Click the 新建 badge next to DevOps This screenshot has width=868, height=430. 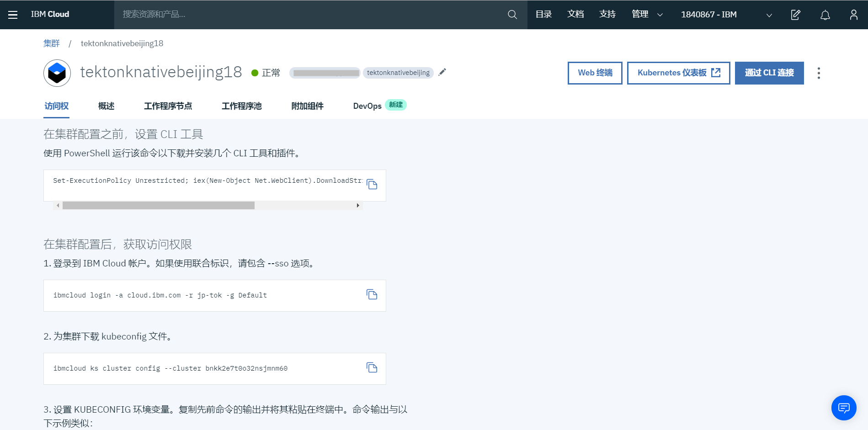tap(396, 105)
